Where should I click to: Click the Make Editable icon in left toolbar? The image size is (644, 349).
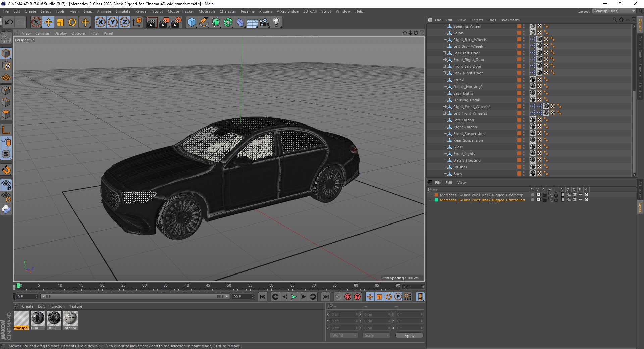tap(6, 38)
